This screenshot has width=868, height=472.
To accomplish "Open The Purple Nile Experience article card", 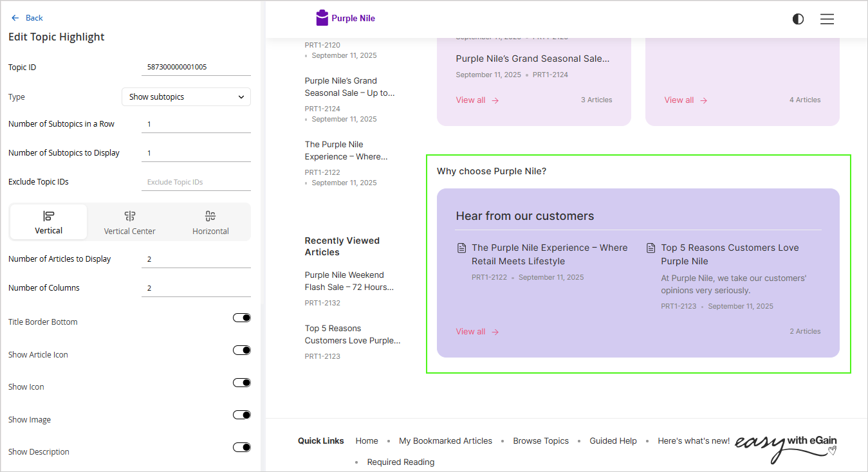I will (x=549, y=255).
